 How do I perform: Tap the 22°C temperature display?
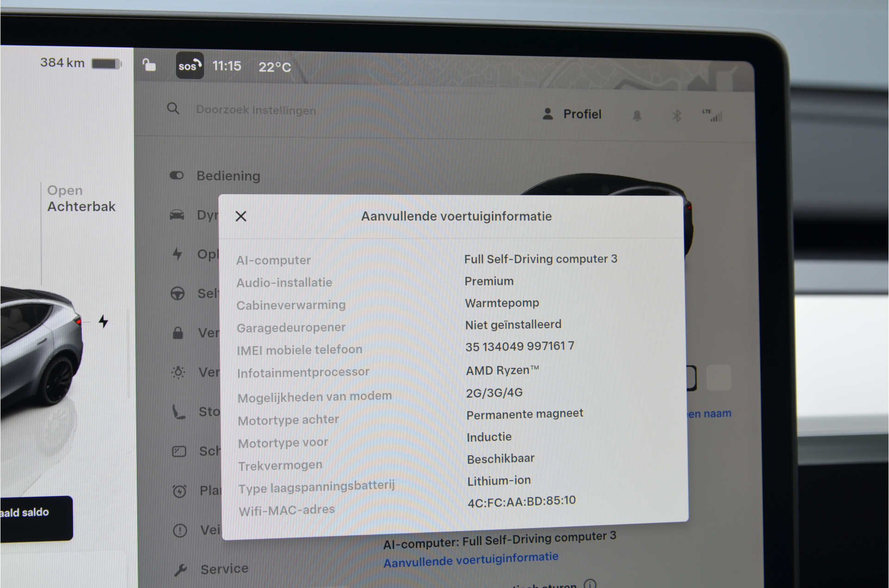275,68
